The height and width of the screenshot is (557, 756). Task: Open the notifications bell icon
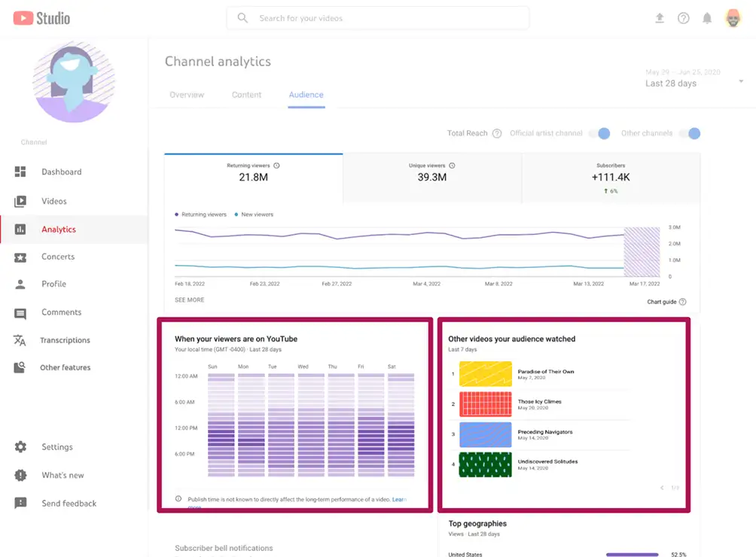(707, 18)
